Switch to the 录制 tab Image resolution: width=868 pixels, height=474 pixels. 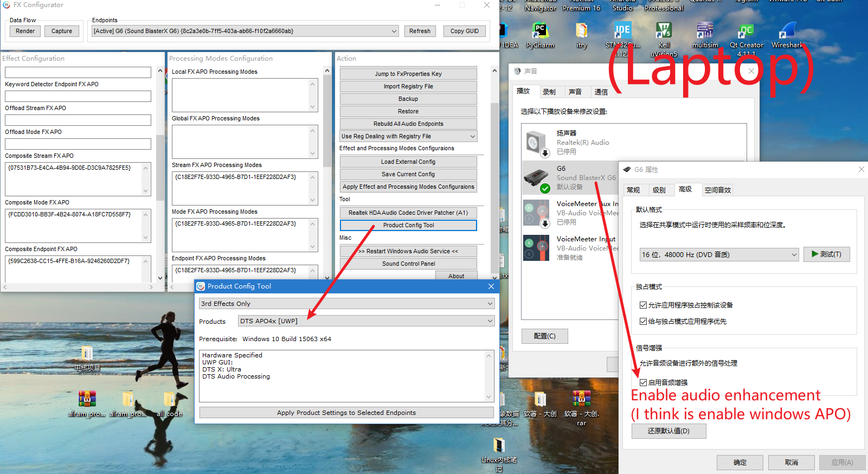tap(549, 92)
